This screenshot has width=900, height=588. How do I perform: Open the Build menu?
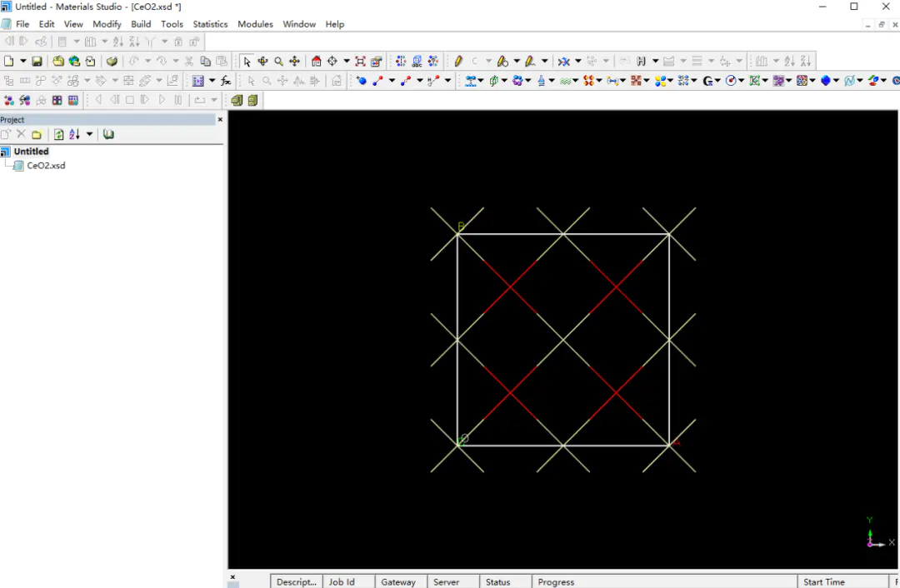[x=141, y=24]
